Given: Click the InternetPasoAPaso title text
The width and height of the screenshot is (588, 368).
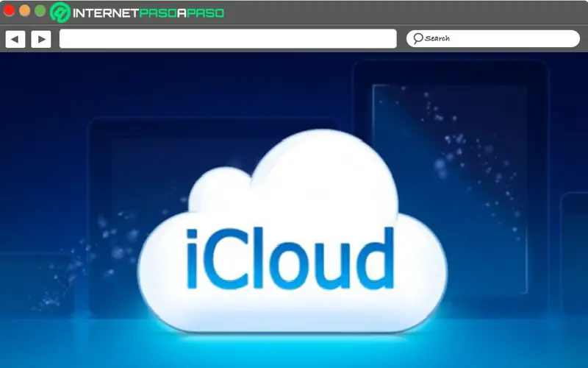Looking at the screenshot, I should click(148, 13).
